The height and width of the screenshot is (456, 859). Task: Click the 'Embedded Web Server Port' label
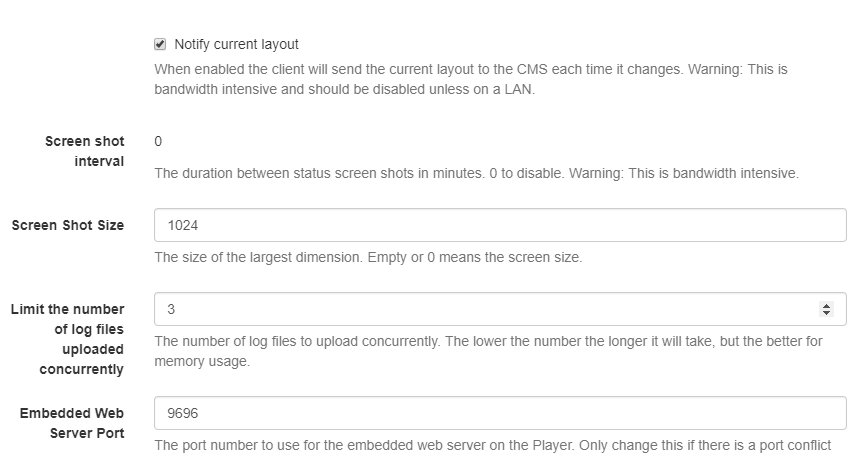click(72, 423)
